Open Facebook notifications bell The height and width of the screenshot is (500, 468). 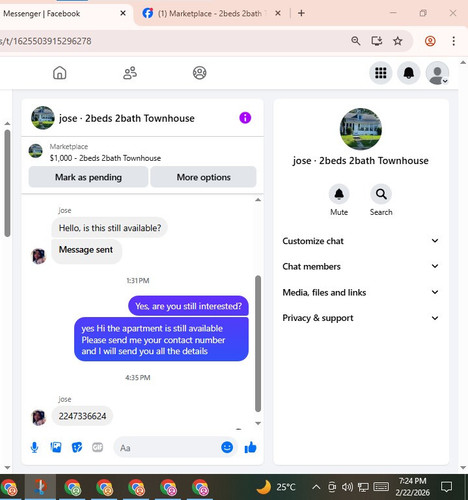(x=409, y=73)
